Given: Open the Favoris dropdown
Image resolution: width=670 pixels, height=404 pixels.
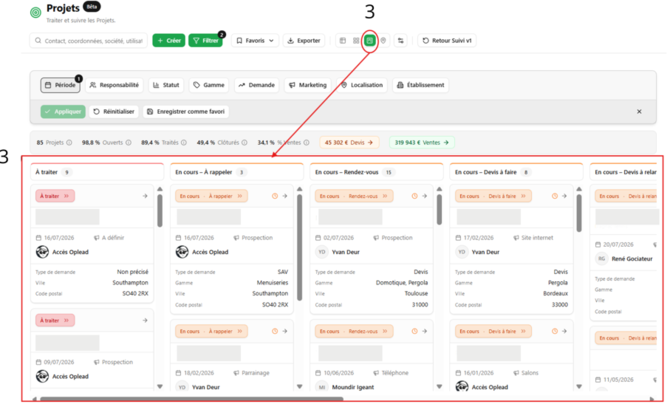Looking at the screenshot, I should [255, 41].
